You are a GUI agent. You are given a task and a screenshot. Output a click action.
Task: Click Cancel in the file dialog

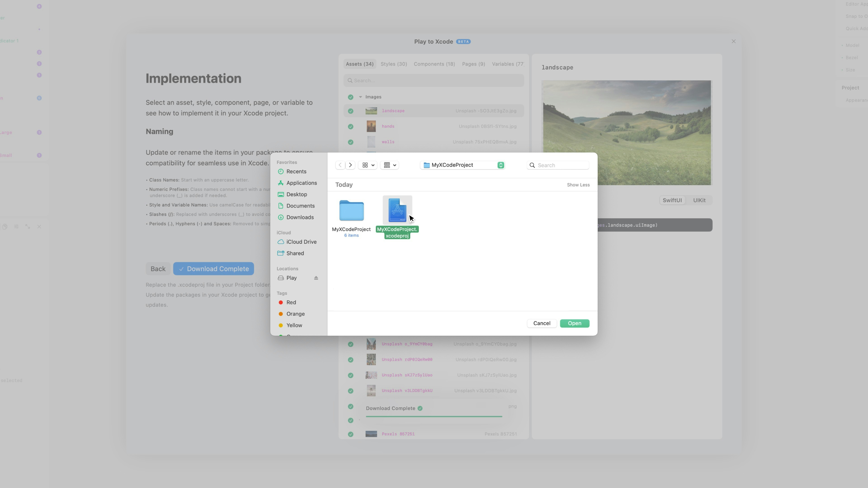point(542,323)
